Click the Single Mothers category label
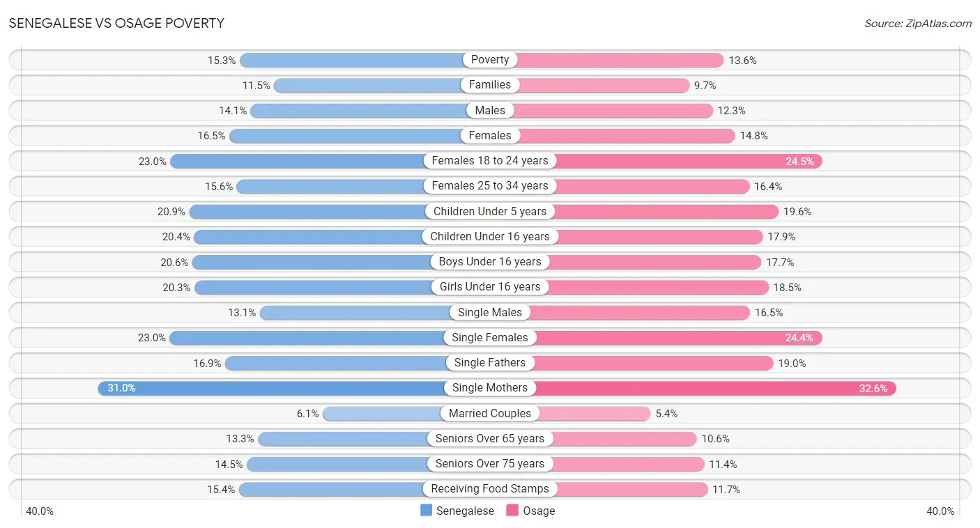Screen dimensions: 980x528 coord(490,388)
